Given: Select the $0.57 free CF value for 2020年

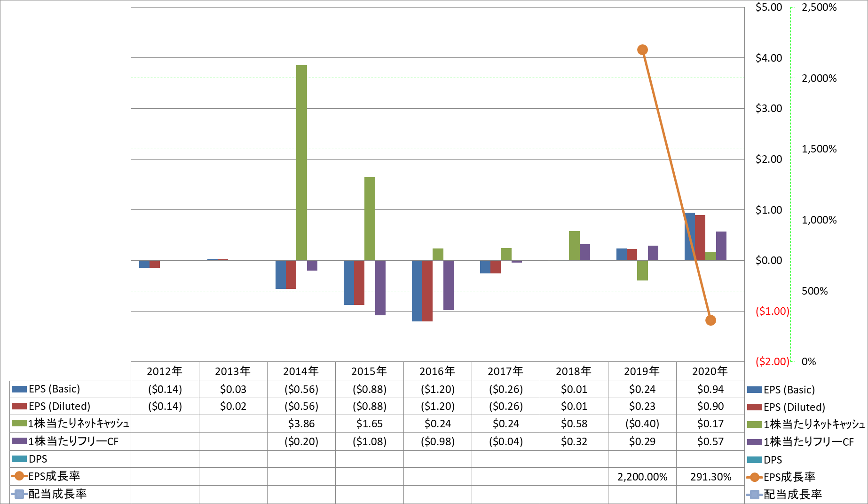Looking at the screenshot, I should [x=710, y=442].
